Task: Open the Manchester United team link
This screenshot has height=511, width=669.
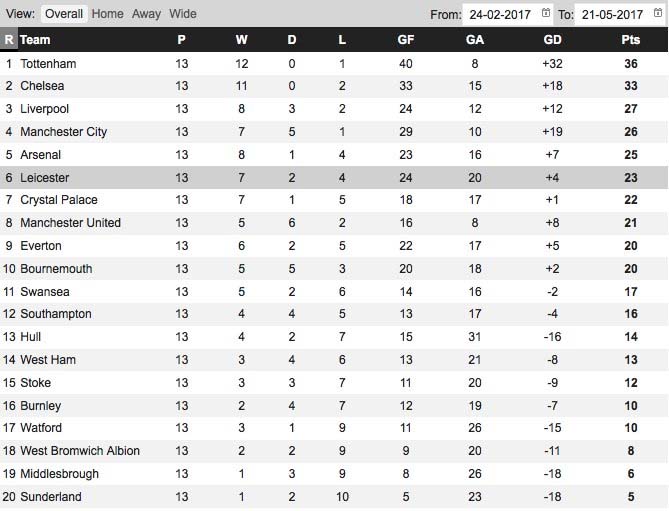Action: 70,223
